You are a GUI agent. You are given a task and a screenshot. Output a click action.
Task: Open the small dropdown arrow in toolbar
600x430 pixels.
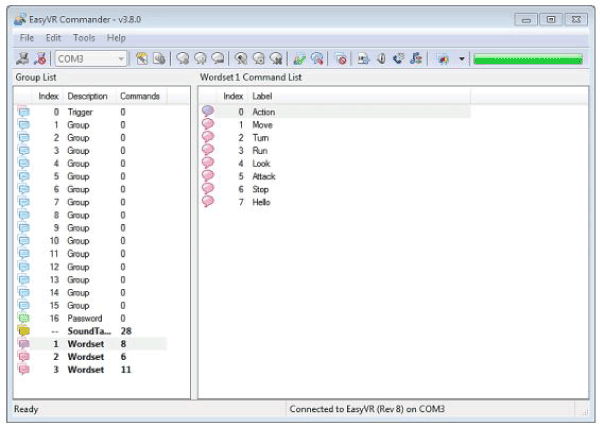coord(461,59)
